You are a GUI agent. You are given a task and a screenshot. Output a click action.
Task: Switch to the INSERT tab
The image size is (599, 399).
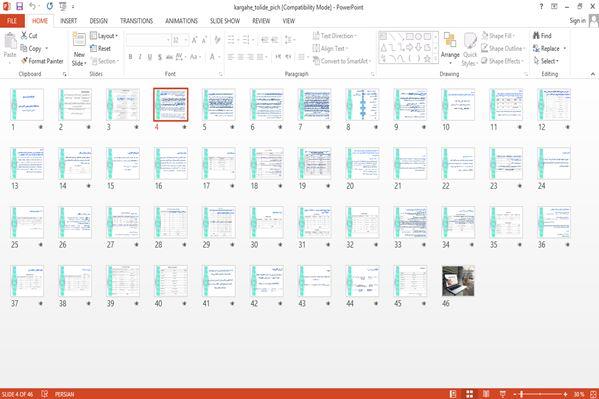click(x=68, y=21)
